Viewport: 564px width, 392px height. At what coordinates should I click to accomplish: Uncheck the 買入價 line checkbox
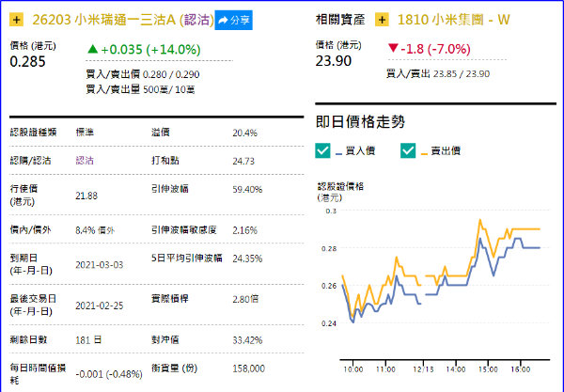point(322,150)
